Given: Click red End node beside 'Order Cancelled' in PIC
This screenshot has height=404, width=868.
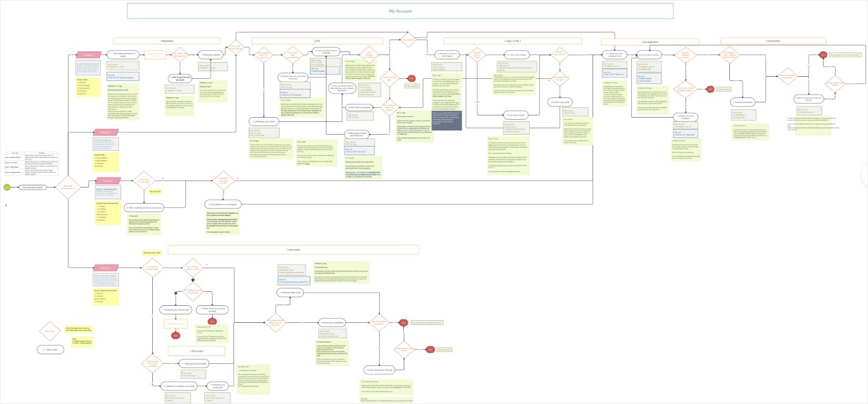Looking at the screenshot, I should [411, 78].
